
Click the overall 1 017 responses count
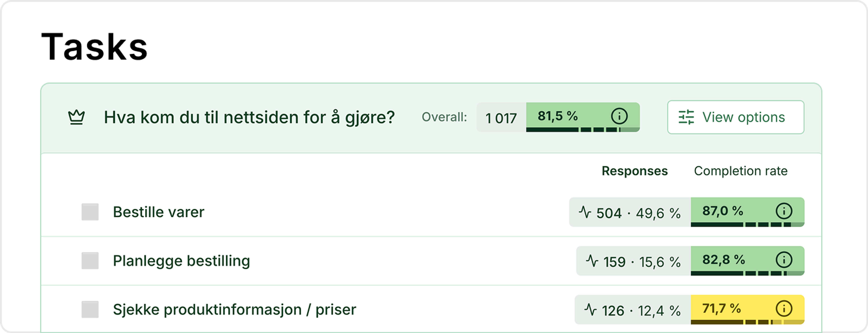coord(501,118)
